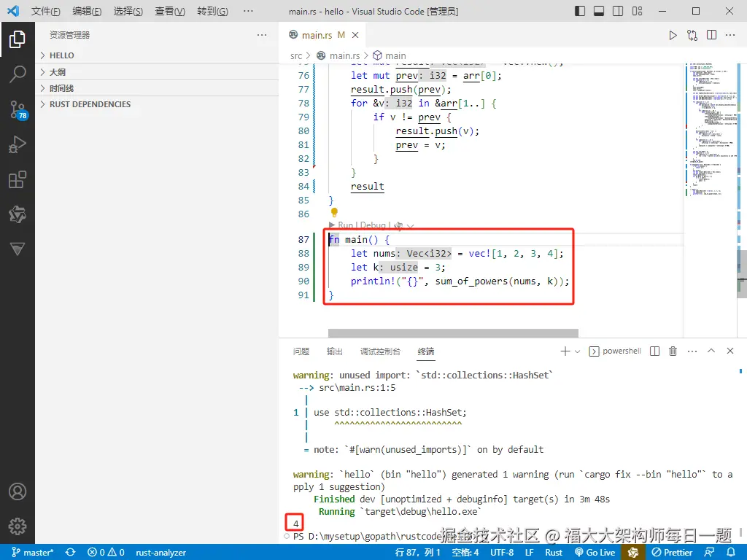Open notifications bell in status bar

pos(731,552)
